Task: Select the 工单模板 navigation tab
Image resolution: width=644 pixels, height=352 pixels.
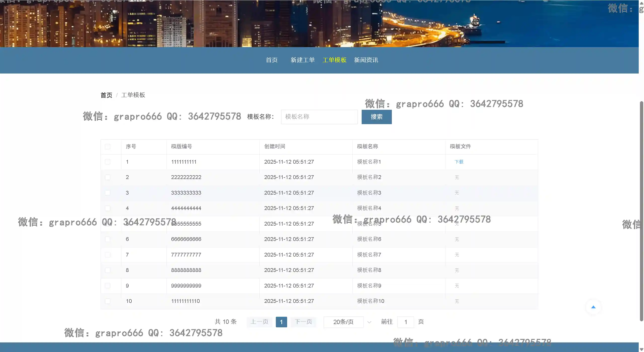Action: [x=334, y=60]
